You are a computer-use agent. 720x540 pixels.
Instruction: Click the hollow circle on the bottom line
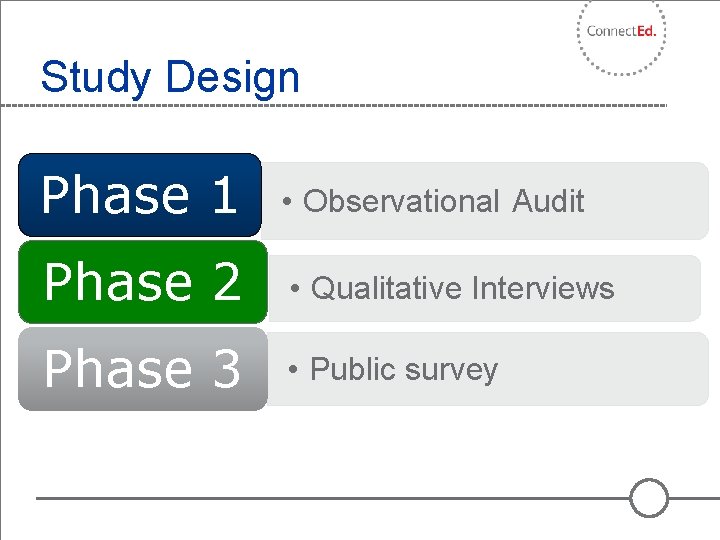pyautogui.click(x=649, y=497)
